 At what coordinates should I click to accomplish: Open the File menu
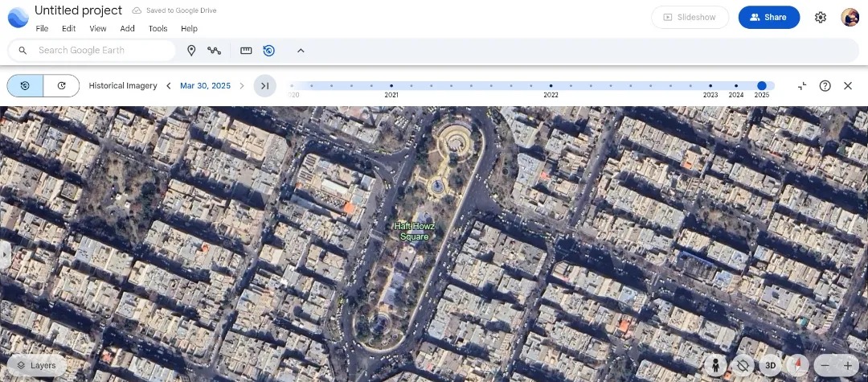42,29
